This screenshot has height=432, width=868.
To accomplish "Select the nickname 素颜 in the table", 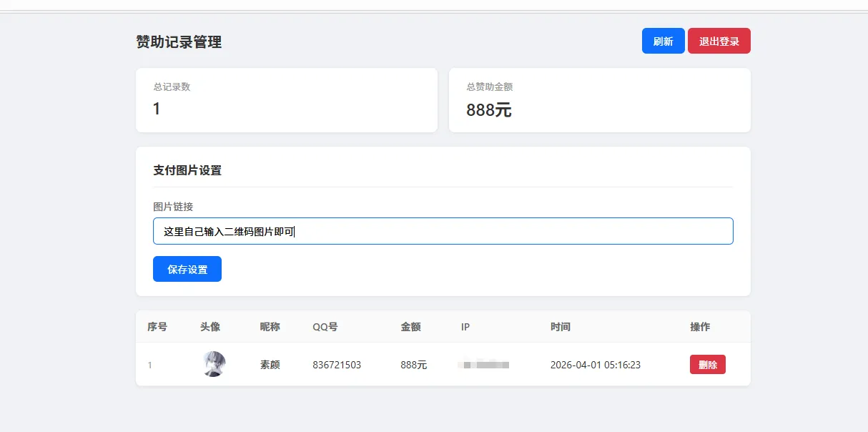I will (270, 364).
